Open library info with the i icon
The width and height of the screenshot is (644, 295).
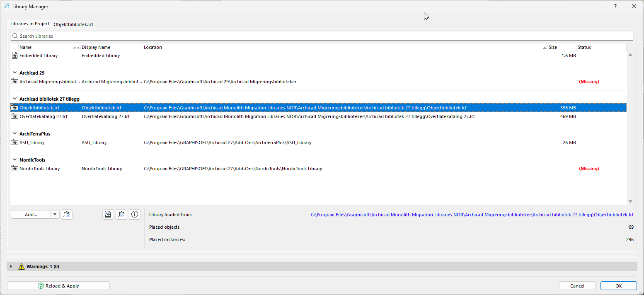coord(135,214)
